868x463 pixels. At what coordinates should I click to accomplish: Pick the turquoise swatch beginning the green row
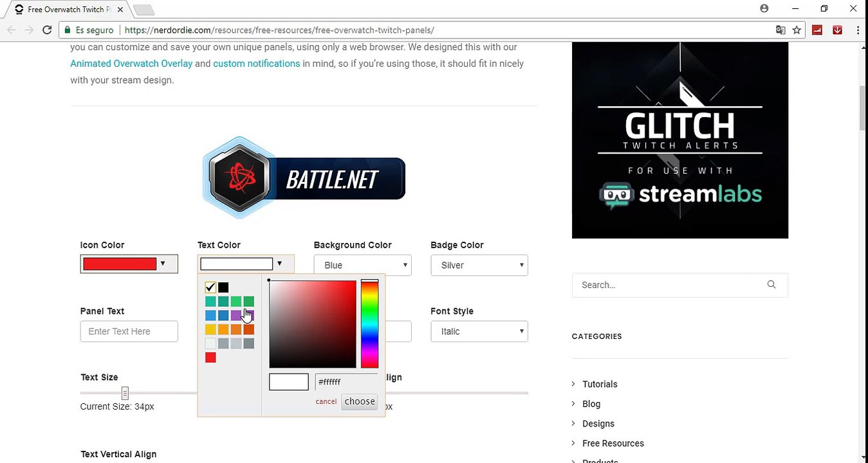(x=210, y=302)
